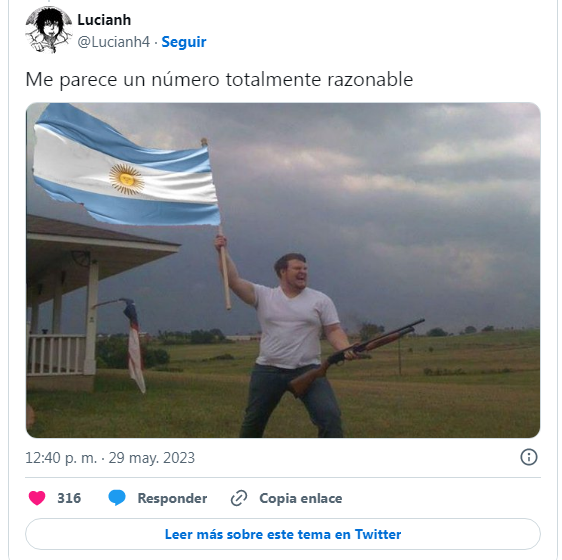Click the 316 likes count
This screenshot has width=562, height=560.
(x=69, y=498)
